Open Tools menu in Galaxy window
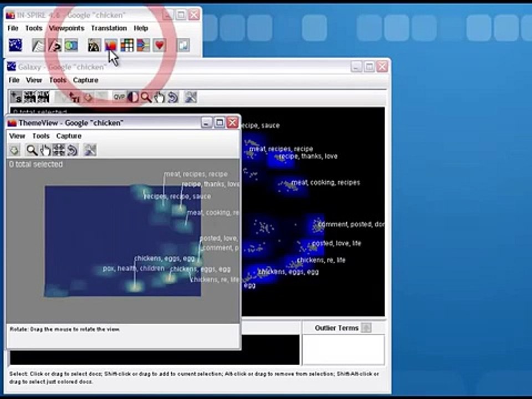Image resolution: width=532 pixels, height=399 pixels. tap(58, 80)
